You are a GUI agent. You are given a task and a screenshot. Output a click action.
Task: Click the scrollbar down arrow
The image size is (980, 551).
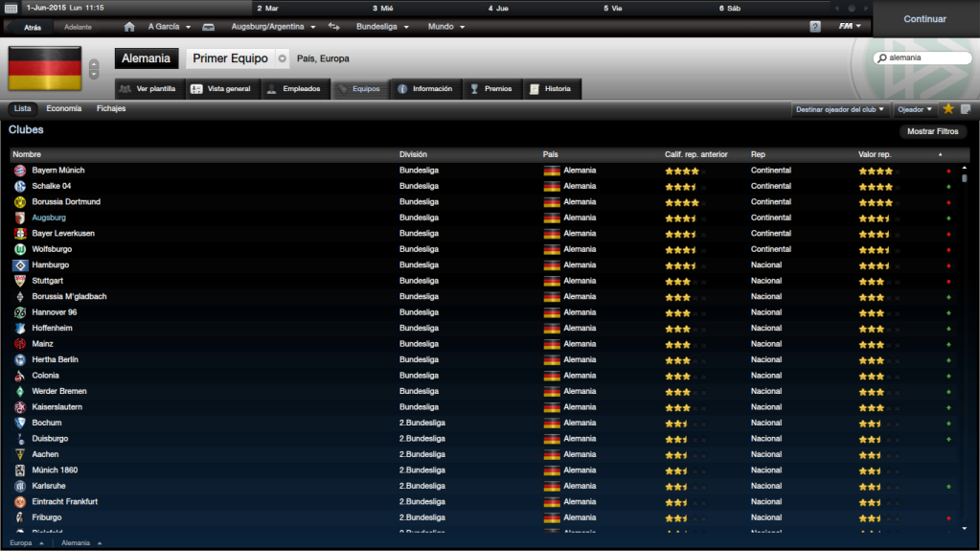[965, 529]
